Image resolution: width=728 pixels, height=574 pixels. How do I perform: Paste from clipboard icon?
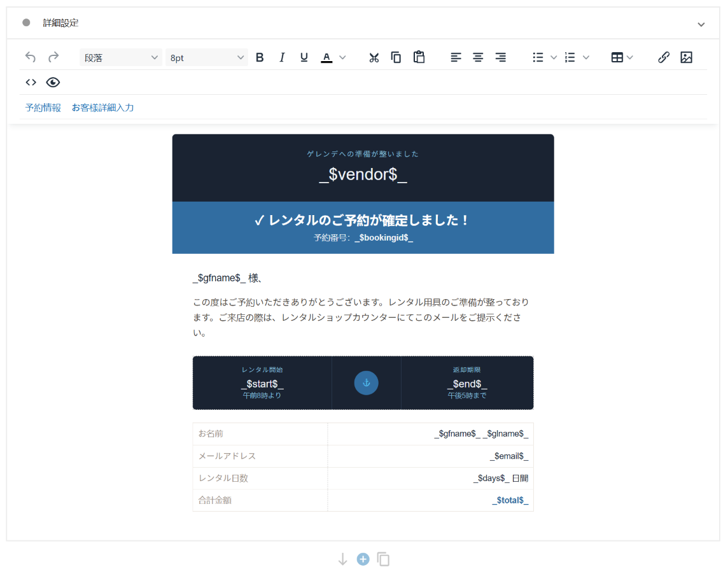(x=419, y=57)
